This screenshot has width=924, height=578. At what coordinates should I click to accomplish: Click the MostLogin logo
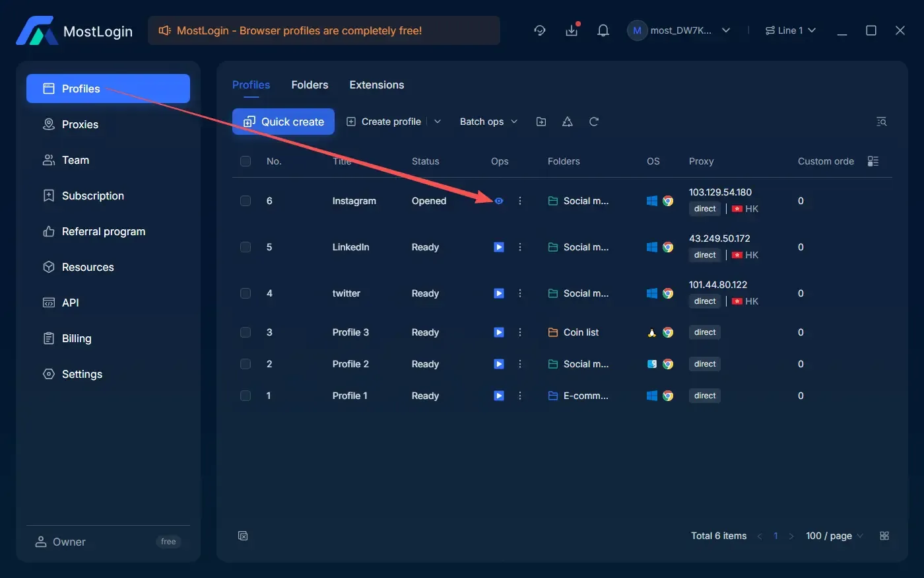pos(74,31)
